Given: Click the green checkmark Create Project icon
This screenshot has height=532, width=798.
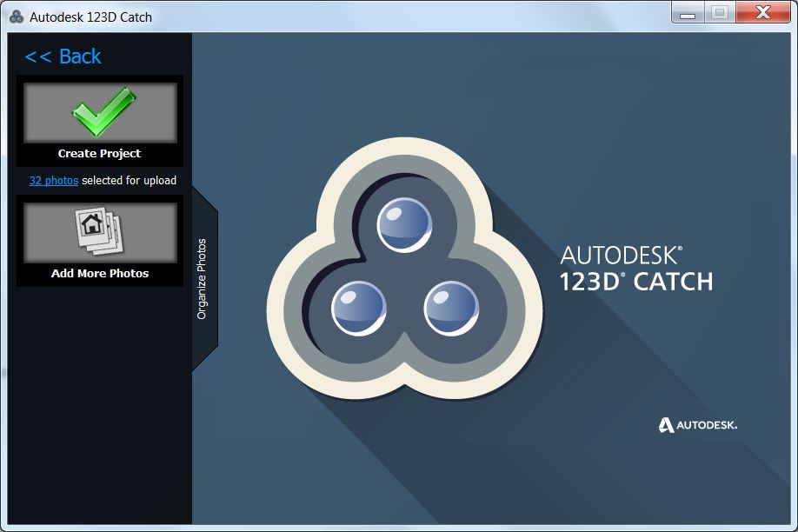Looking at the screenshot, I should pyautogui.click(x=103, y=111).
